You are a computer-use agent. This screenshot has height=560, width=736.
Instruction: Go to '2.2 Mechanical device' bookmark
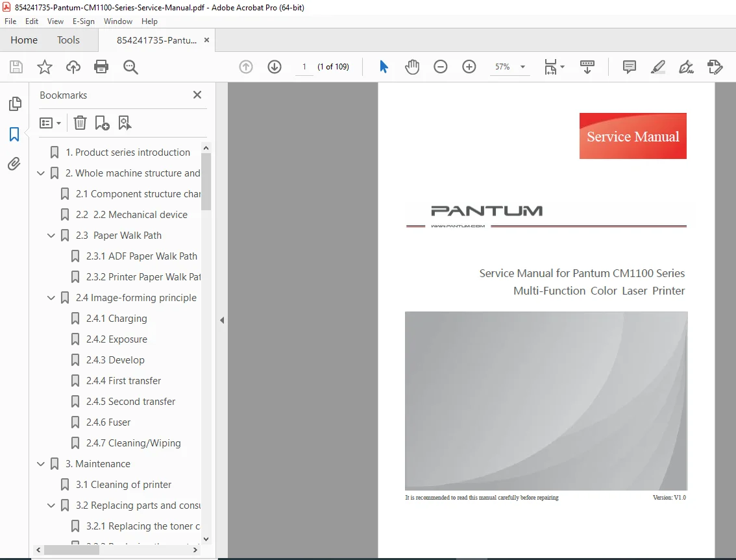[x=131, y=215]
